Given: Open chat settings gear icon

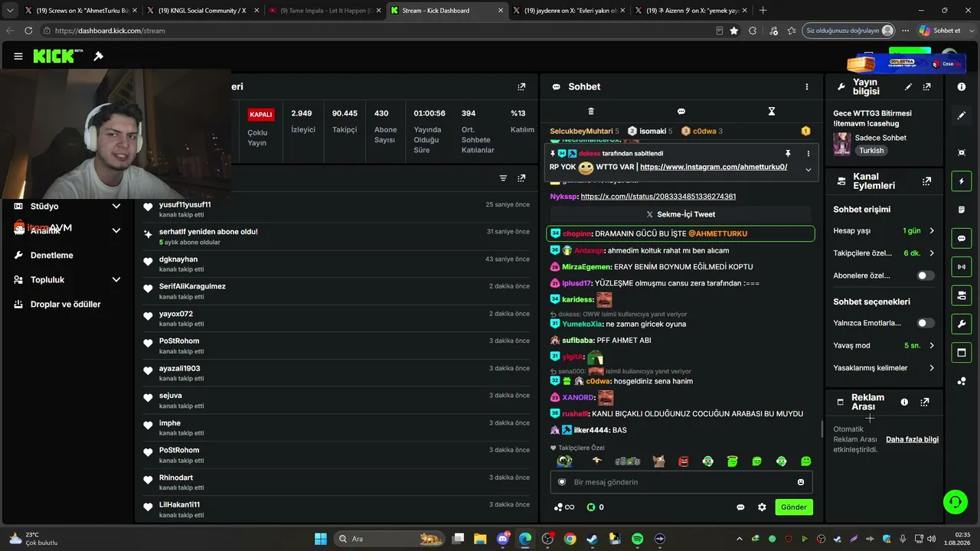Looking at the screenshot, I should (762, 507).
